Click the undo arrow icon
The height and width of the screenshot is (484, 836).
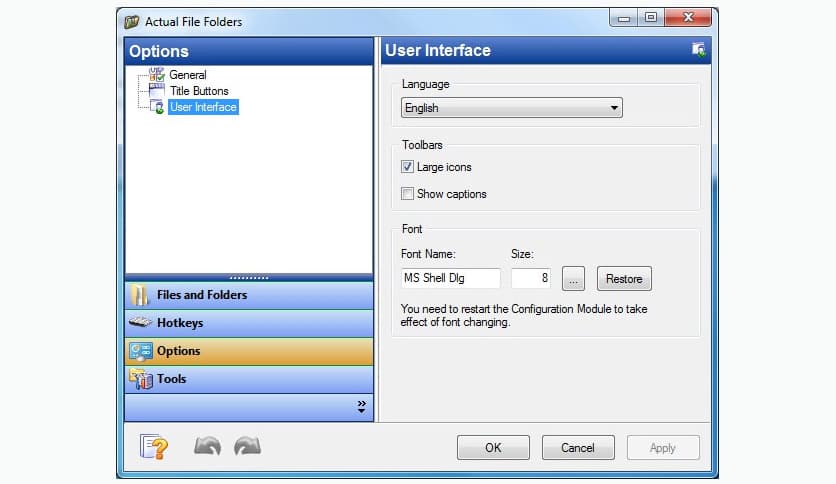click(x=207, y=446)
